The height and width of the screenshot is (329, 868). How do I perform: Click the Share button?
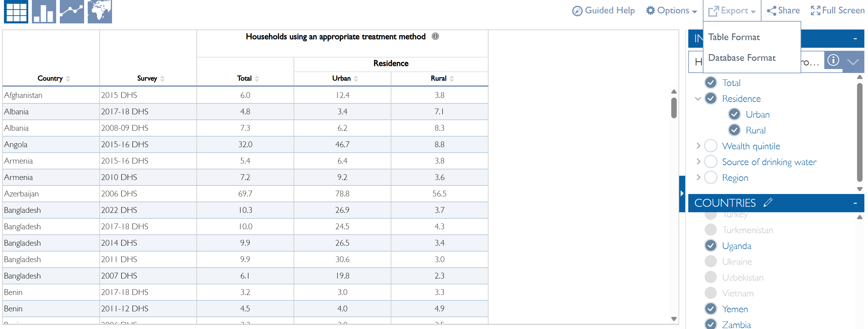tap(783, 11)
